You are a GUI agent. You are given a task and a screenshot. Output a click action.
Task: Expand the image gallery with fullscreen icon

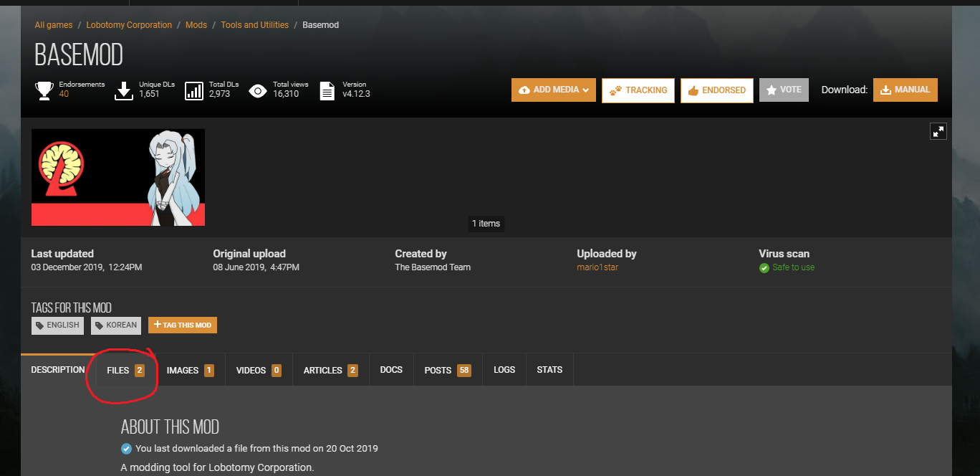[938, 131]
